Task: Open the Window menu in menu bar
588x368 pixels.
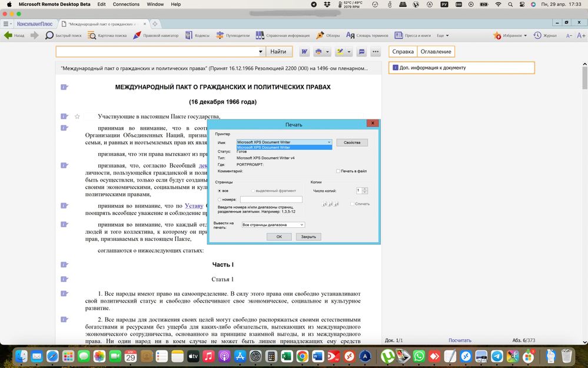Action: (155, 4)
